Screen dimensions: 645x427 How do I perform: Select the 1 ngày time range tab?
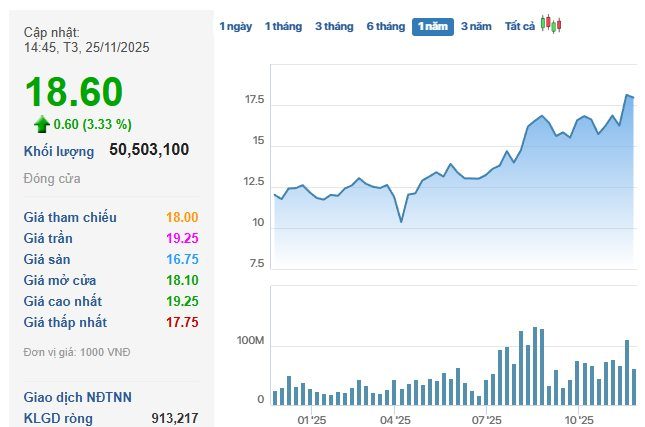(x=236, y=26)
